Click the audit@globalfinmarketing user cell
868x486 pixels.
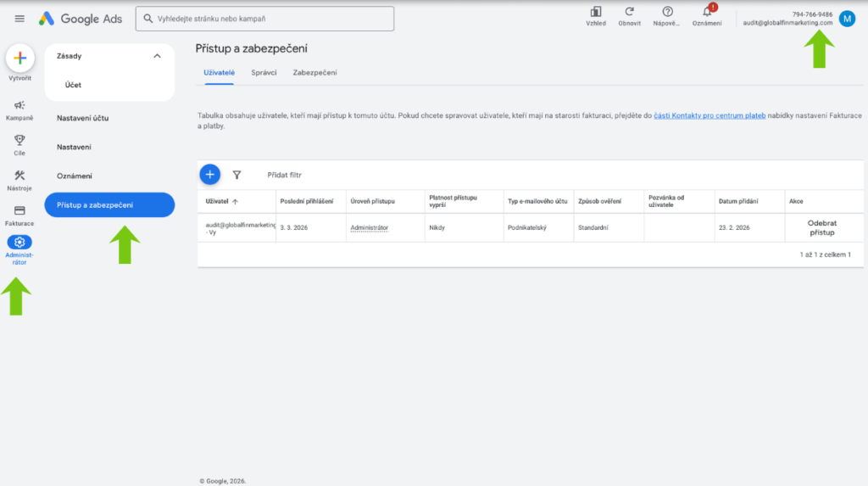point(240,228)
